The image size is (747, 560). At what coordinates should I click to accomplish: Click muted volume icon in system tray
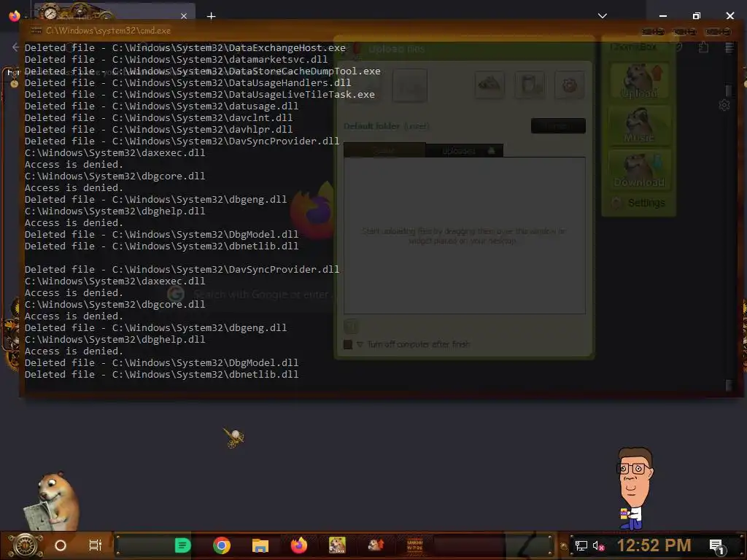coord(598,545)
